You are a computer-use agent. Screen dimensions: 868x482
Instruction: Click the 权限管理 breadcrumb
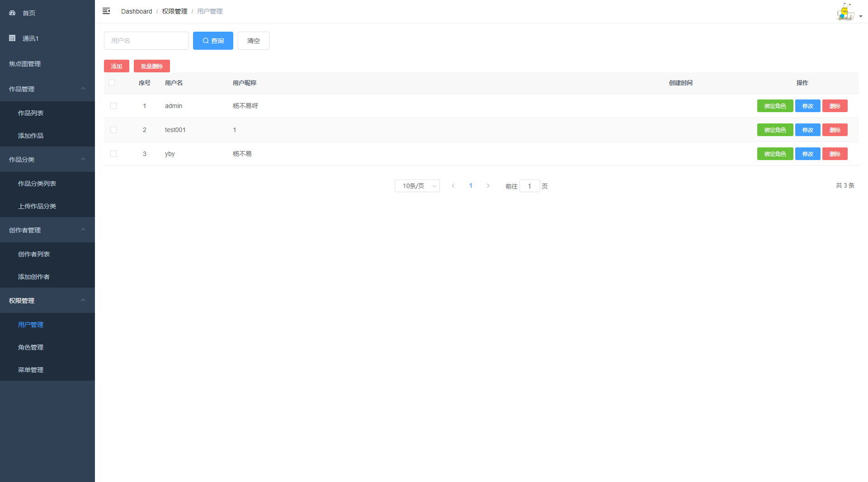175,11
